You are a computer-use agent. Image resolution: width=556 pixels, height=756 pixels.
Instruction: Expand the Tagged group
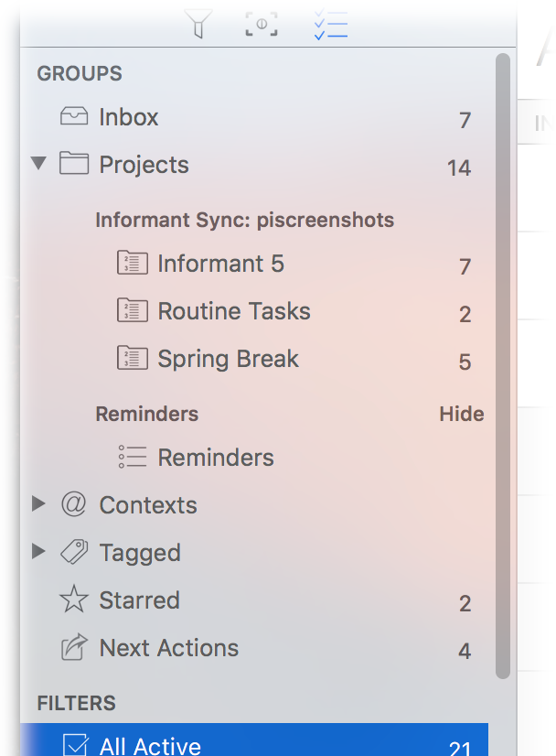coord(38,552)
